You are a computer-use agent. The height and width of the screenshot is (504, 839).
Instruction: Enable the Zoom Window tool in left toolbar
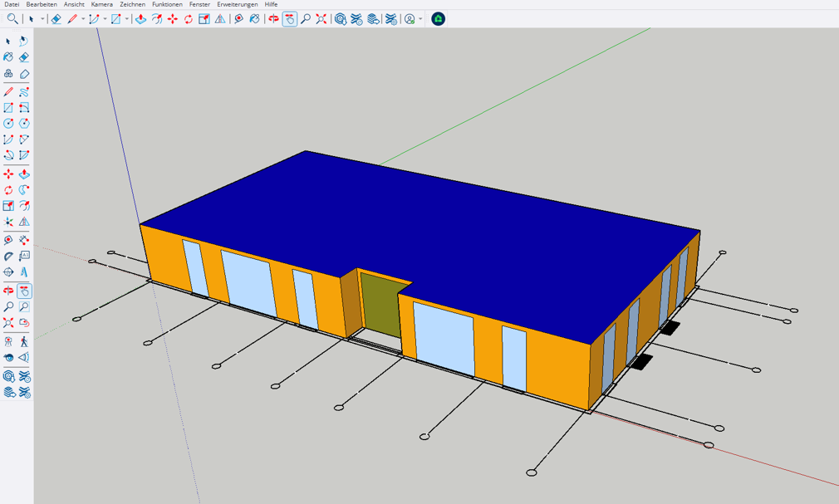[x=24, y=307]
